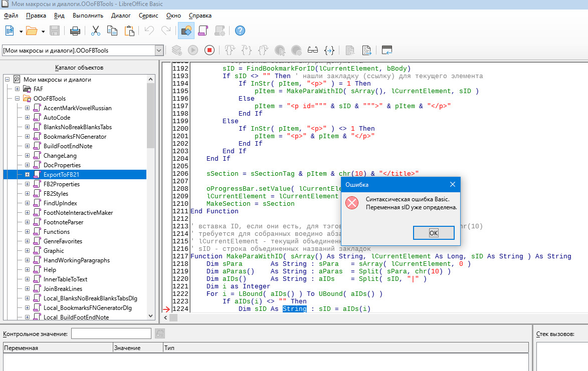Screen dimensions: 588x371
Task: Click the Тип column header
Action: pos(346,348)
